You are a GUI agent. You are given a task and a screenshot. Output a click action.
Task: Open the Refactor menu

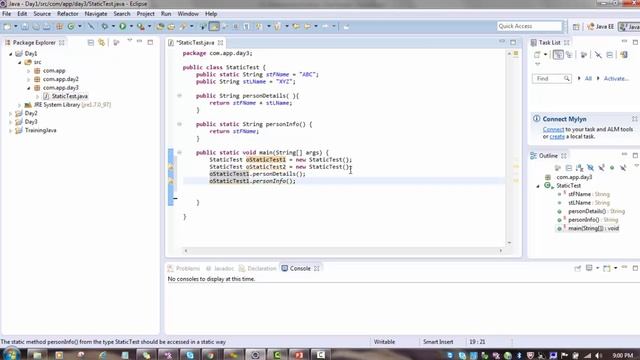67,14
